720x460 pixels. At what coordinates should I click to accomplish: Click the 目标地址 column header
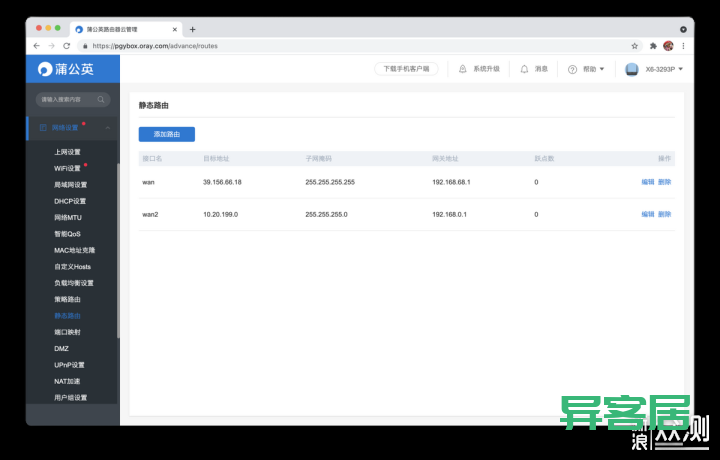click(x=216, y=158)
